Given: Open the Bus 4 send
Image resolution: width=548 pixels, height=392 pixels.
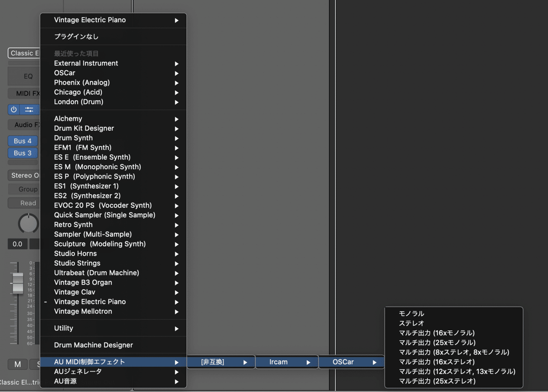Looking at the screenshot, I should point(23,141).
